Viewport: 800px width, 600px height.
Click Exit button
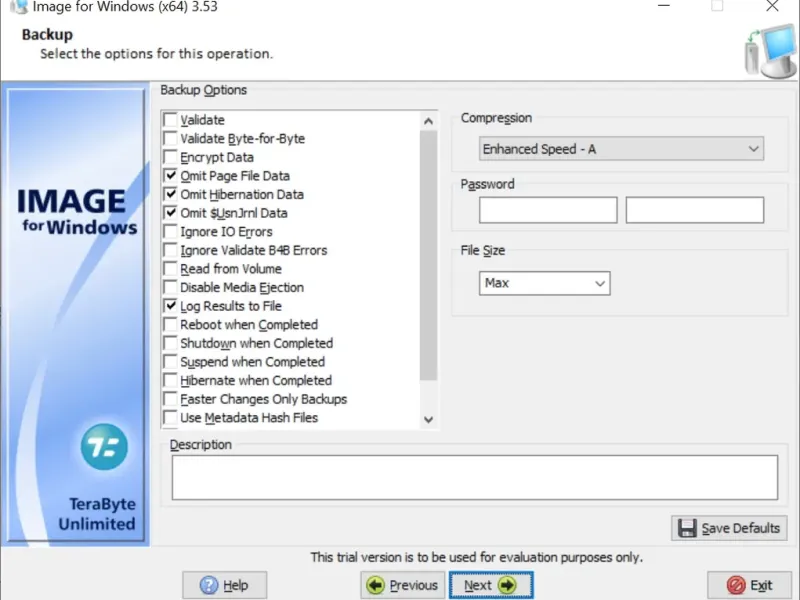(x=749, y=585)
